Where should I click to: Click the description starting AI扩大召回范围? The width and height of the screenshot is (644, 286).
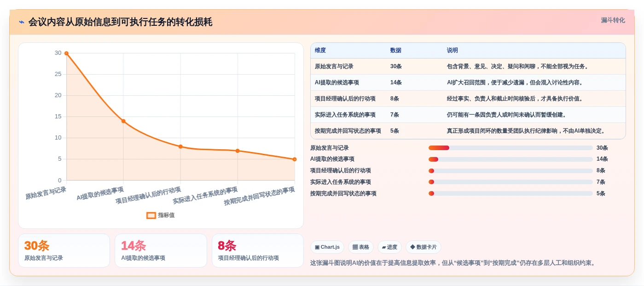(515, 82)
